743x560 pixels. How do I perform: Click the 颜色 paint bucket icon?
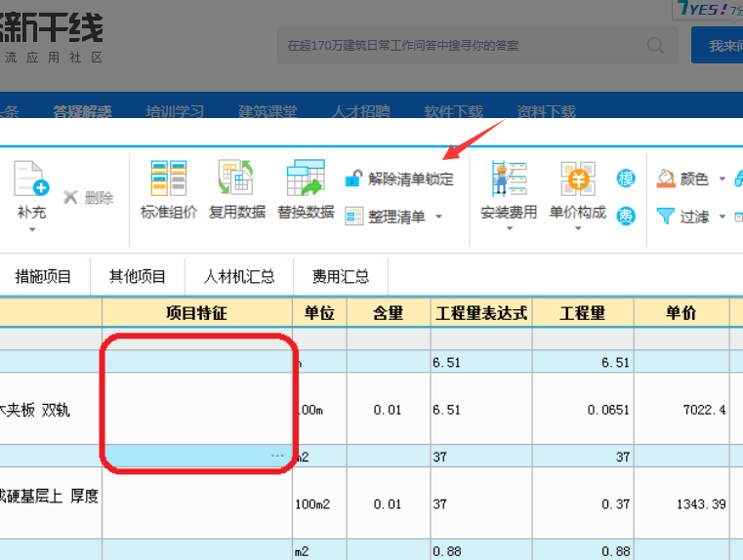[x=666, y=179]
